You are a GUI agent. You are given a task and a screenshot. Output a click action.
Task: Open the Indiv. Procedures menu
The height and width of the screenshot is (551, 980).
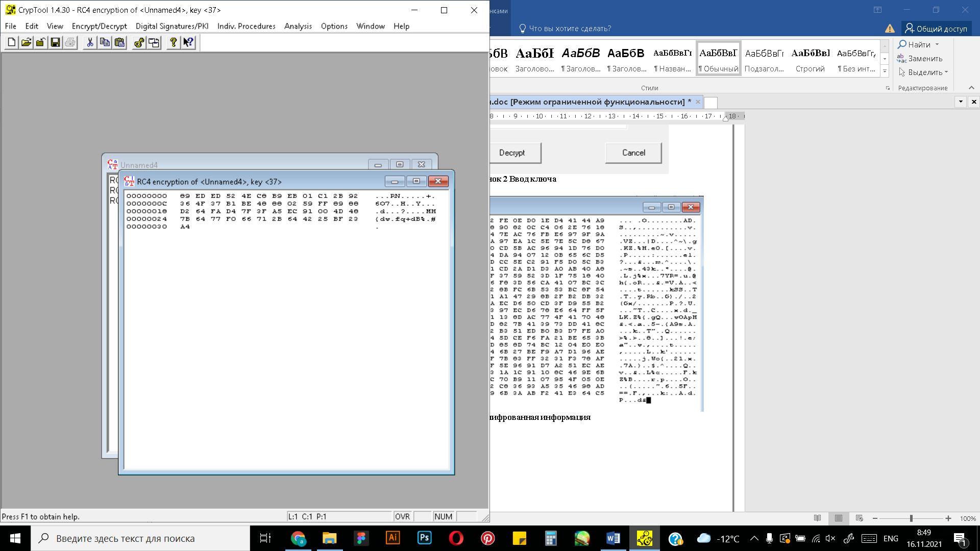click(x=247, y=26)
